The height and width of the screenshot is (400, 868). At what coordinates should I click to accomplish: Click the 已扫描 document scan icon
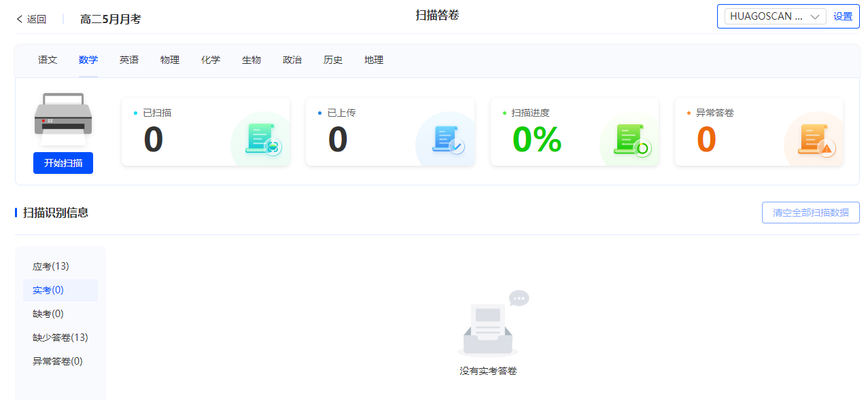[x=263, y=139]
